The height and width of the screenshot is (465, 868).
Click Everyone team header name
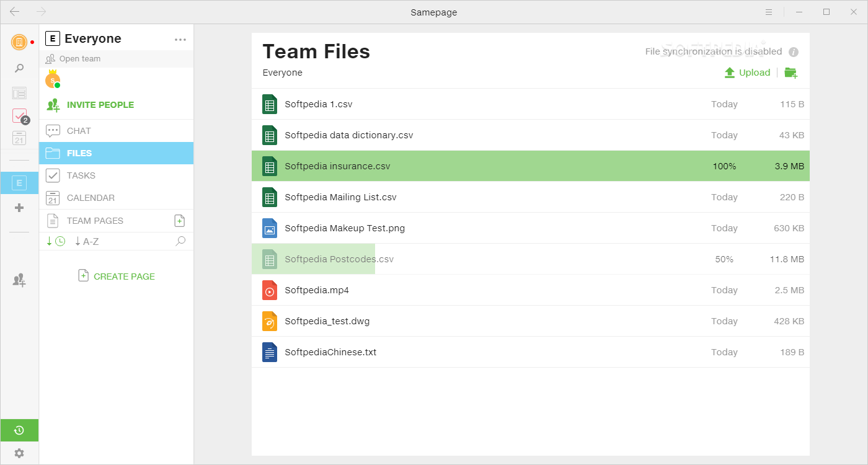tap(93, 38)
